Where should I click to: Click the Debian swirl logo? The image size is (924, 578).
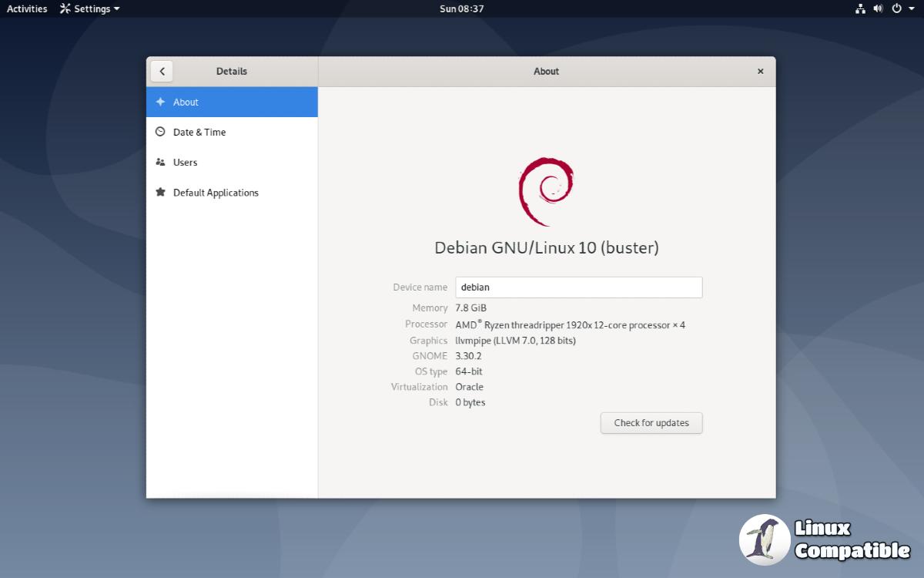click(546, 191)
